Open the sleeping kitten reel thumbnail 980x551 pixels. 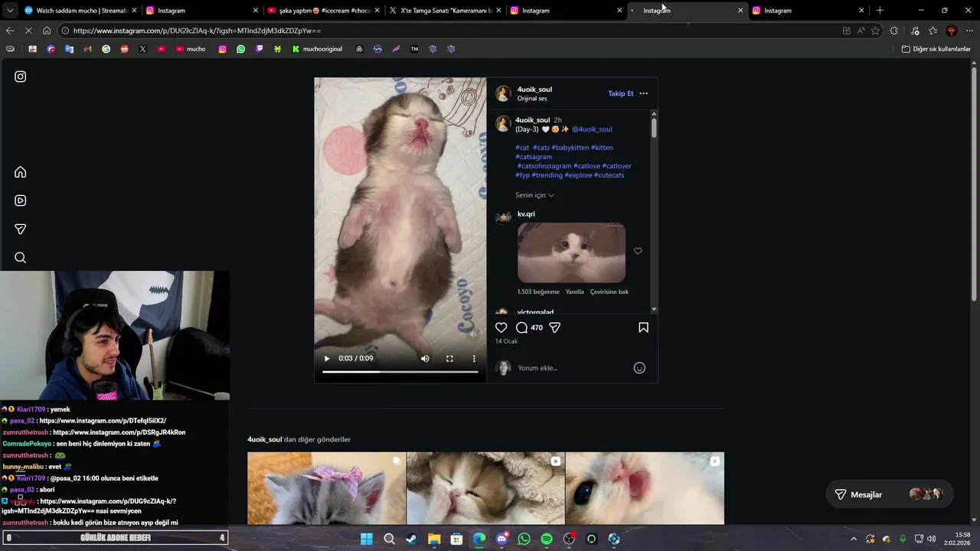[x=485, y=488]
